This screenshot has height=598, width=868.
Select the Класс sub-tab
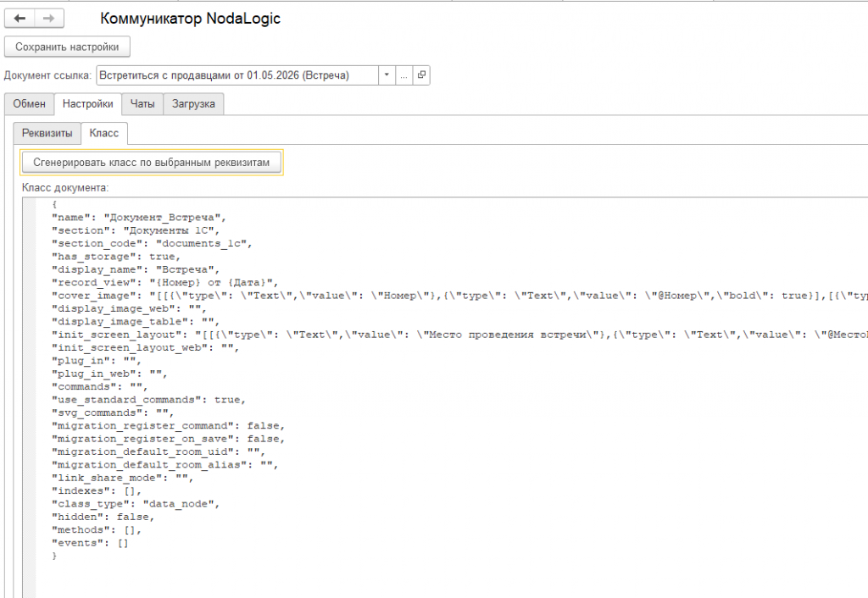click(x=104, y=133)
